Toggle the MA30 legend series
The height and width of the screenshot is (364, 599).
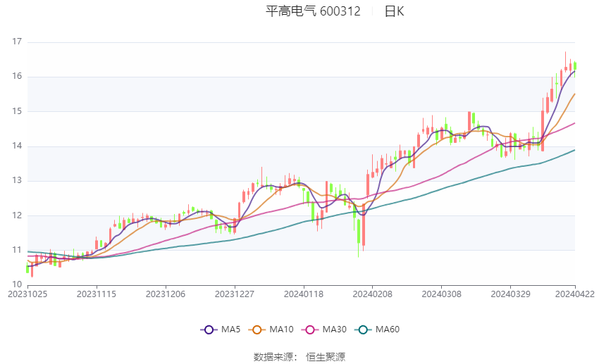pyautogui.click(x=324, y=330)
